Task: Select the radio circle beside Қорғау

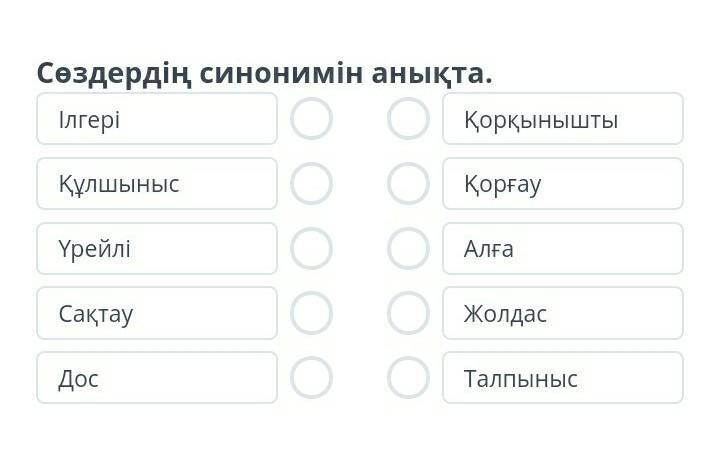Action: pos(408,184)
